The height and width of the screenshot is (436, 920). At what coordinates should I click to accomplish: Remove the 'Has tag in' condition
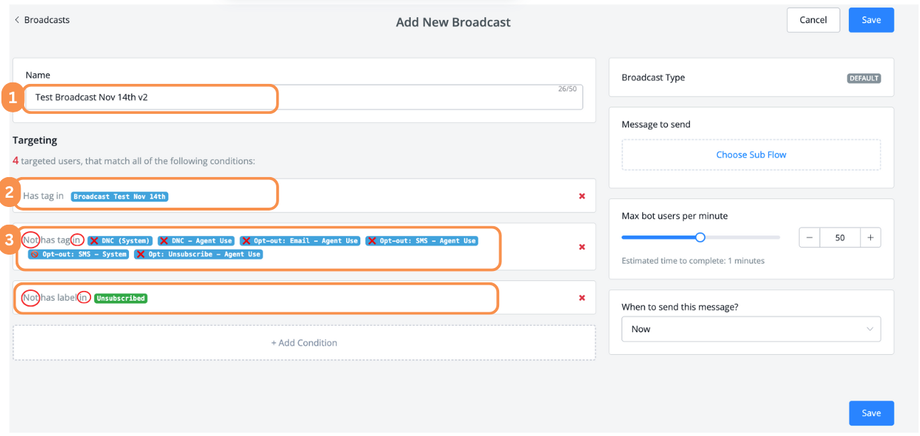point(582,196)
